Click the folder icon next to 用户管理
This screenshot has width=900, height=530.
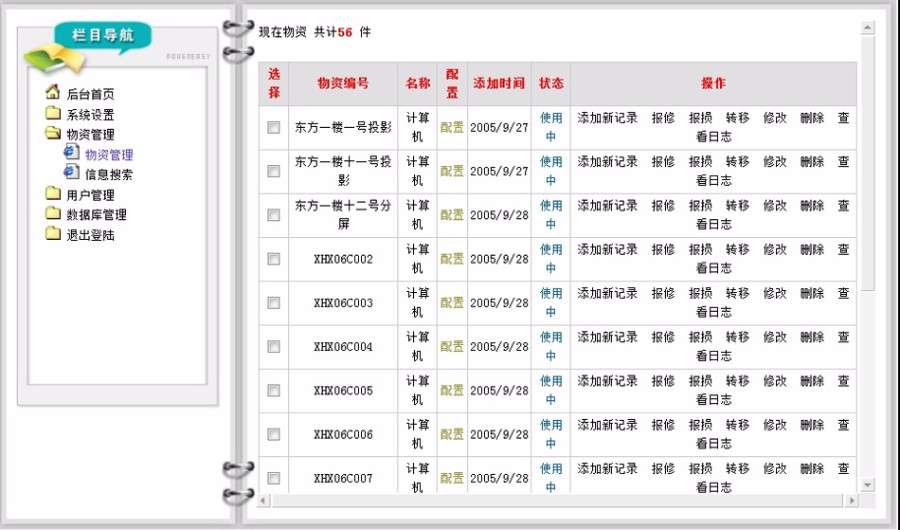pos(53,194)
